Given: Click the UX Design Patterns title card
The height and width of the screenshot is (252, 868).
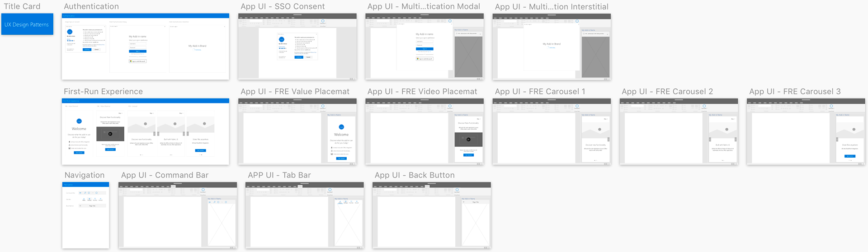Looking at the screenshot, I should (27, 24).
